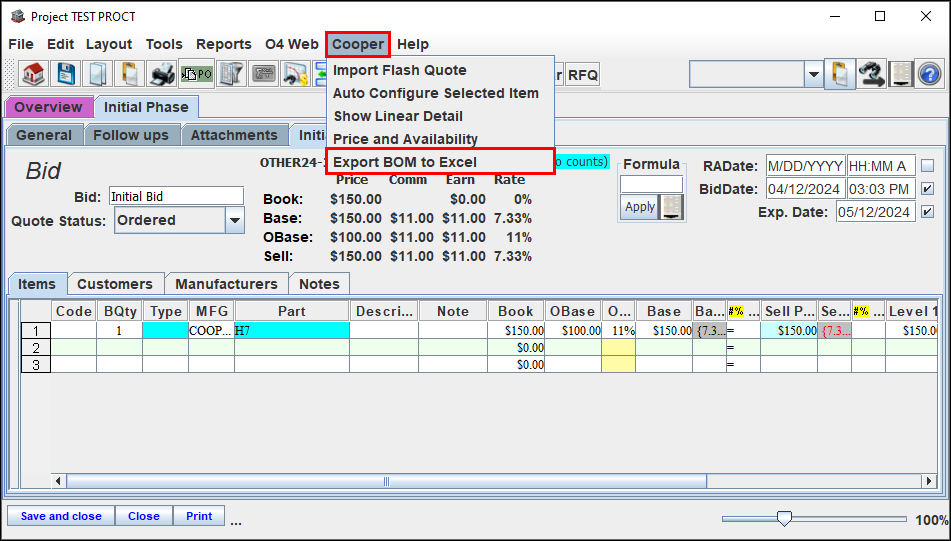The width and height of the screenshot is (951, 541).
Task: Switch to the Overview tab
Action: 49,107
